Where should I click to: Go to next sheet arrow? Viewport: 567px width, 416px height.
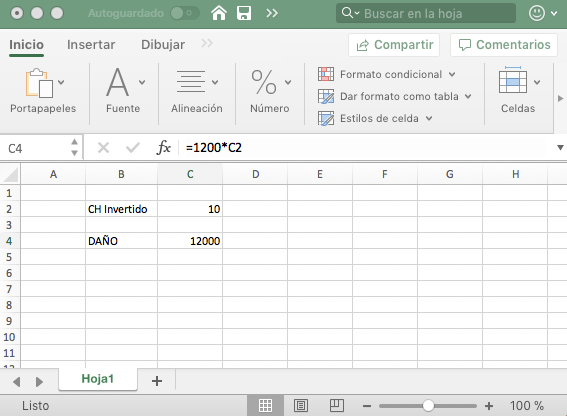39,382
